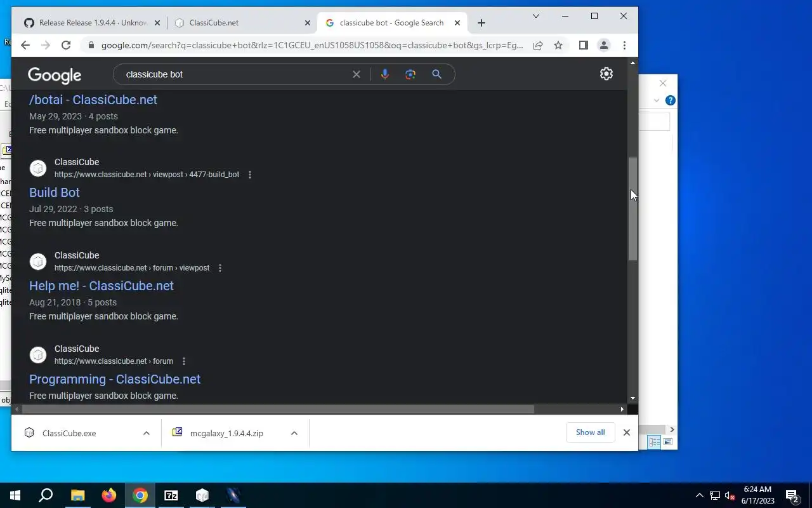Open Google quick settings gear
812x508 pixels.
pyautogui.click(x=606, y=74)
